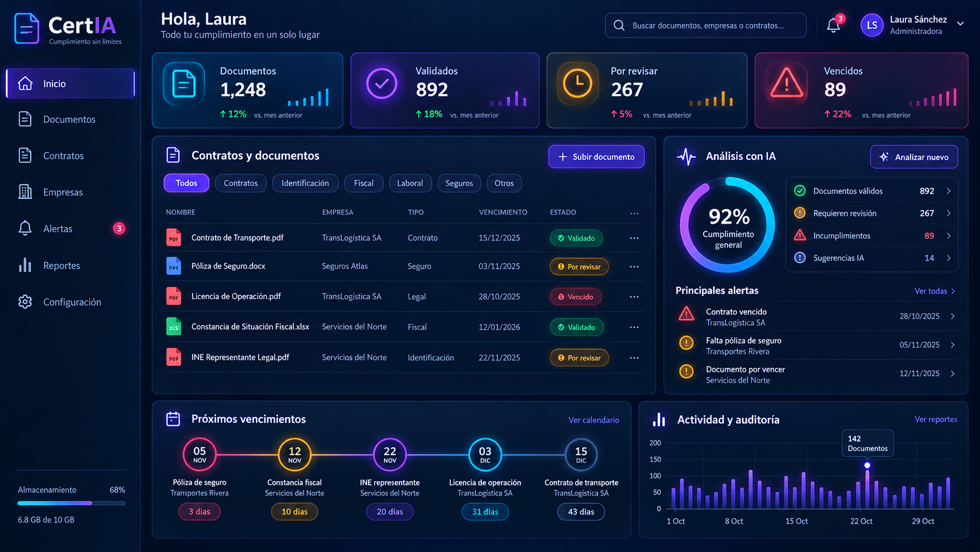Click the warning icon of Falta póliza de seguro
The image size is (980, 552).
point(686,343)
